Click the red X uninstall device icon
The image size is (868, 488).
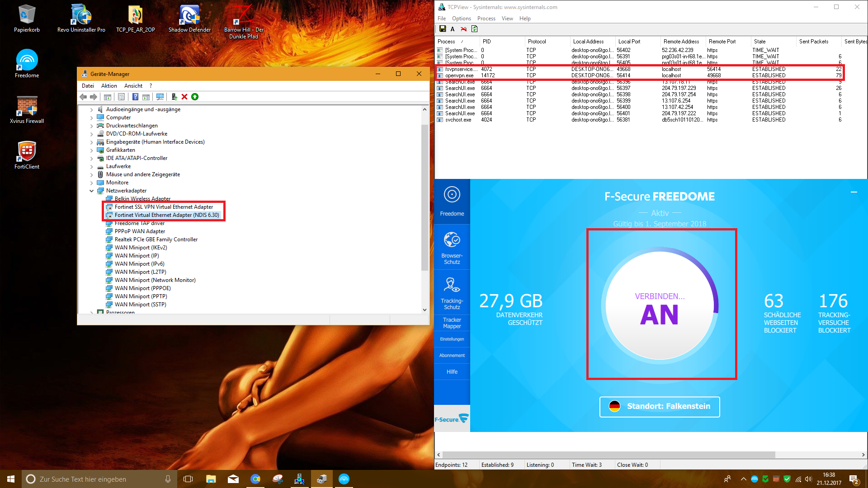click(x=184, y=97)
